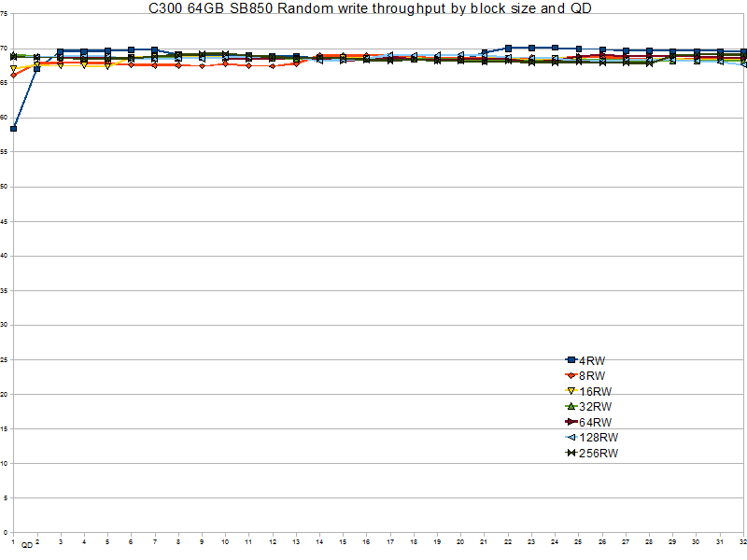Click the 16RW legend label
747x560 pixels.
pos(595,391)
